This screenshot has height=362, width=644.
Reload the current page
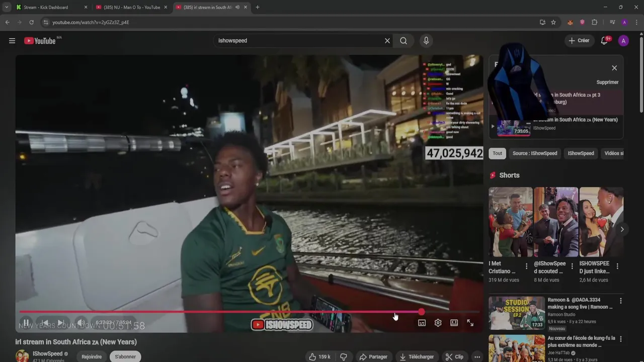tap(31, 22)
